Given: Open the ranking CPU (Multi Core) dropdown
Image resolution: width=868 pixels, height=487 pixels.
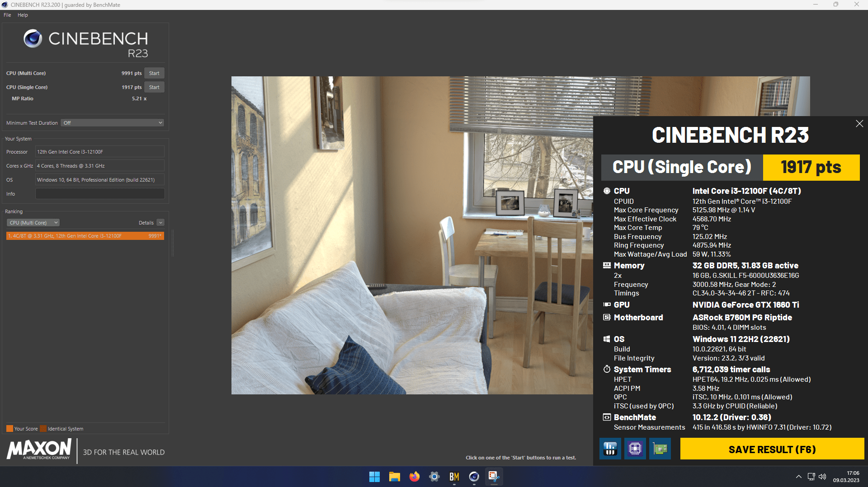Looking at the screenshot, I should click(33, 223).
